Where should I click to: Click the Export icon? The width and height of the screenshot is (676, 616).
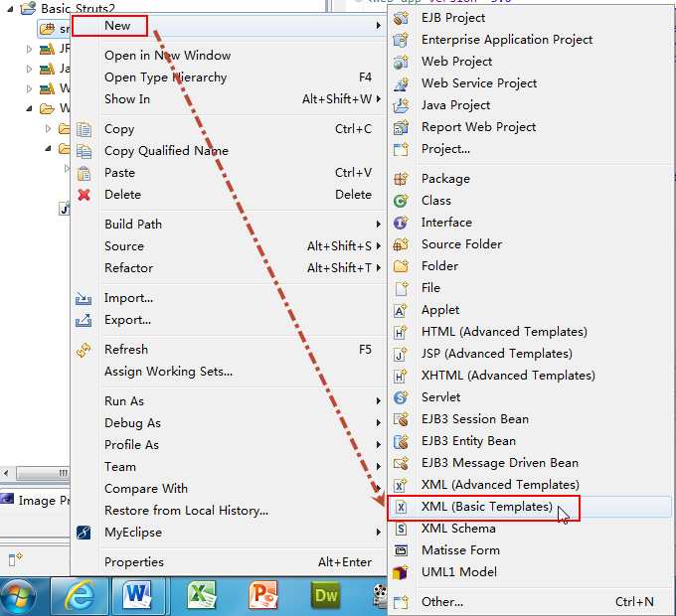[x=84, y=320]
